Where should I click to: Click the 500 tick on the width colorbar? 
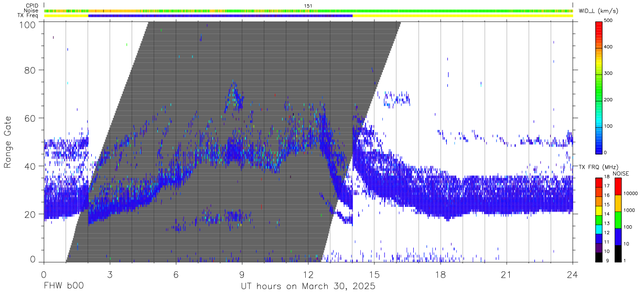608,21
